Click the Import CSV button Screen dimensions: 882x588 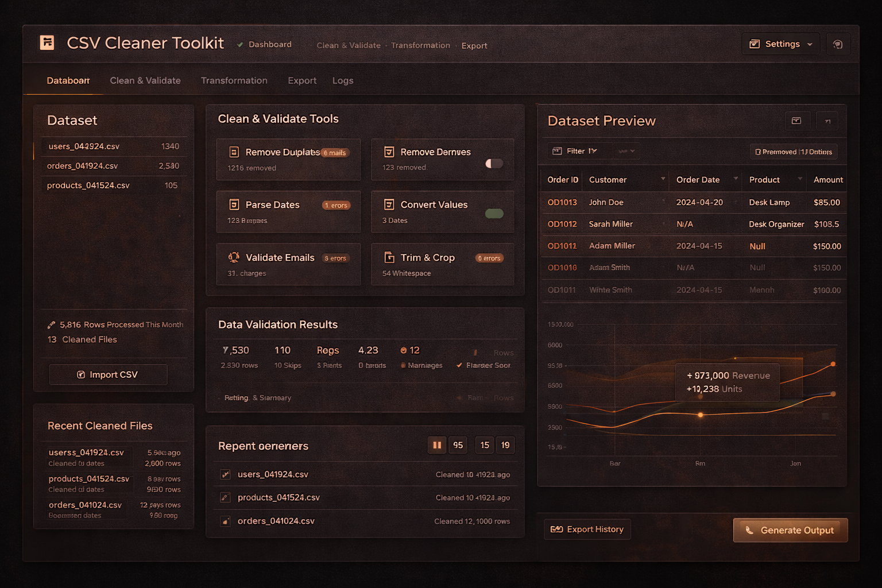pos(108,374)
